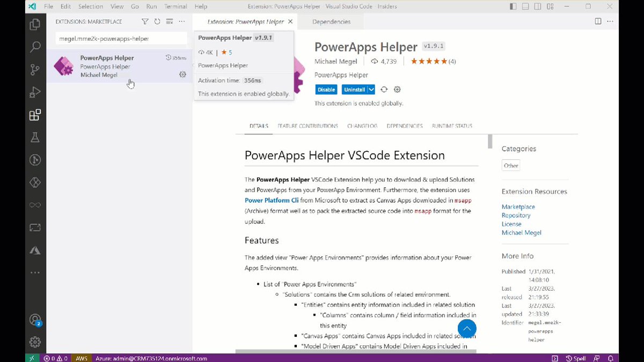Open the Spell checker status item
The image size is (644, 362).
tap(576, 358)
